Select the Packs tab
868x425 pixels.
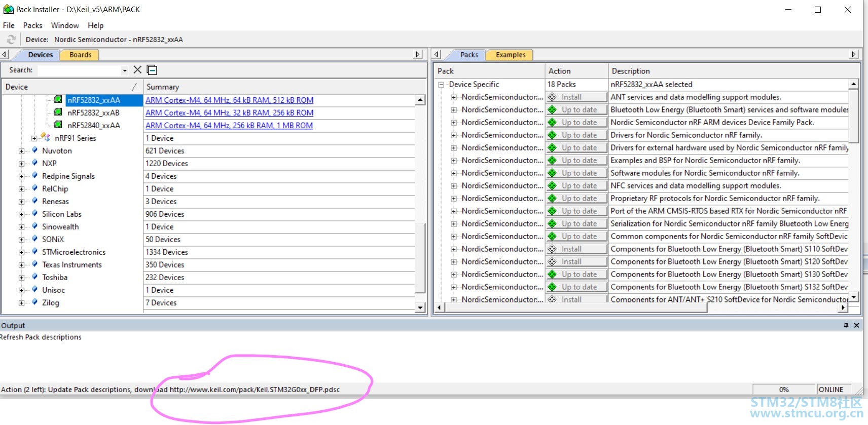pyautogui.click(x=469, y=55)
